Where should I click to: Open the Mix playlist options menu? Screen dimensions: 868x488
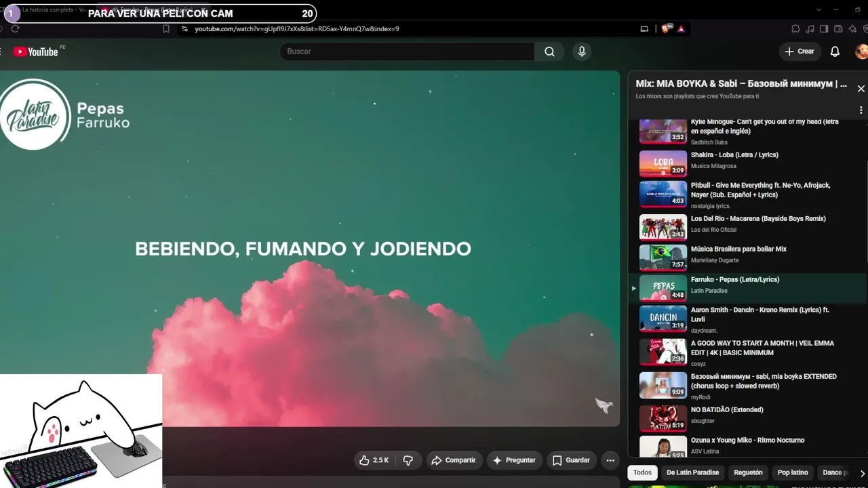(861, 110)
